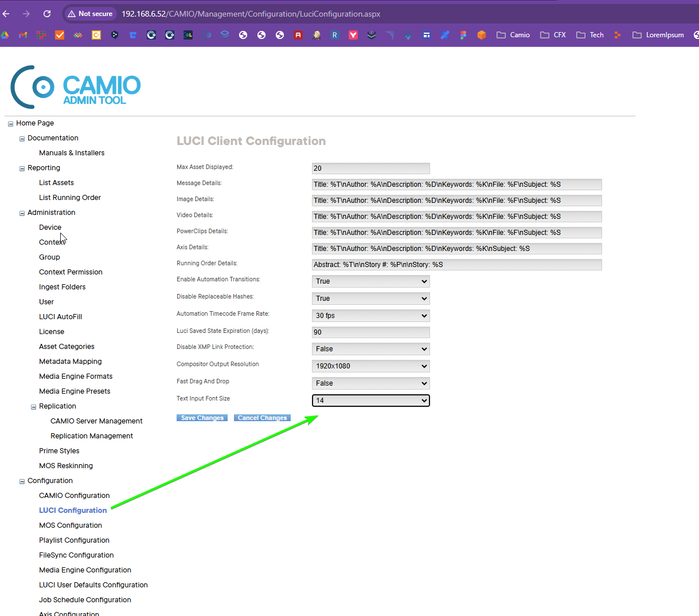Image resolution: width=699 pixels, height=616 pixels.
Task: Open Enable Automation Transitions dropdown
Action: click(x=371, y=281)
